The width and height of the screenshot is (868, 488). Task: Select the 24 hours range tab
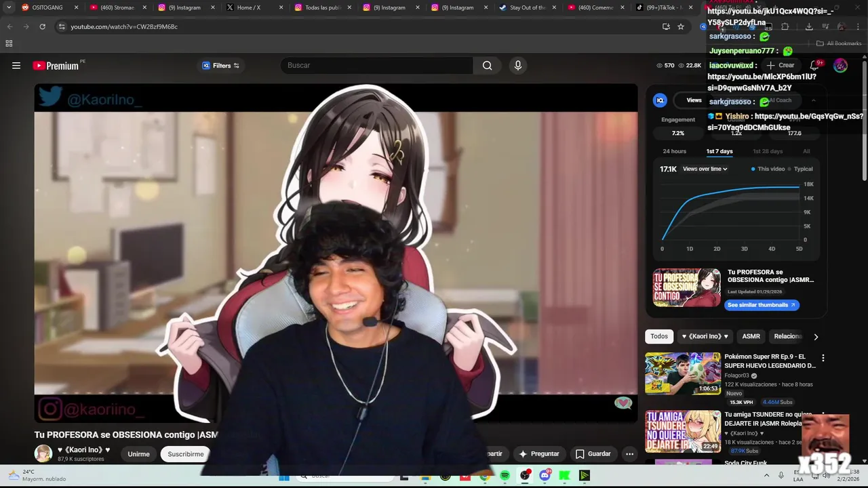click(x=674, y=151)
